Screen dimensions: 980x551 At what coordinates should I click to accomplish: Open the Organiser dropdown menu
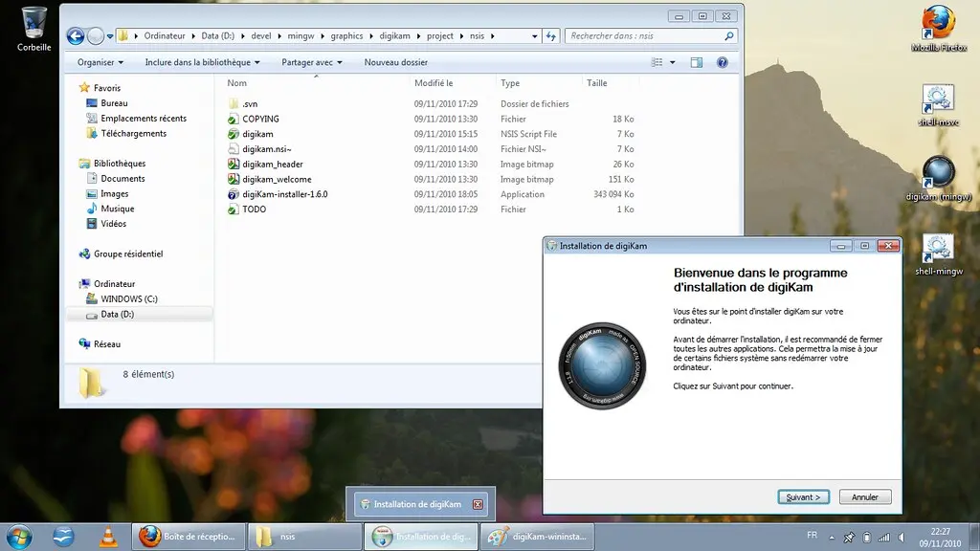pos(100,61)
